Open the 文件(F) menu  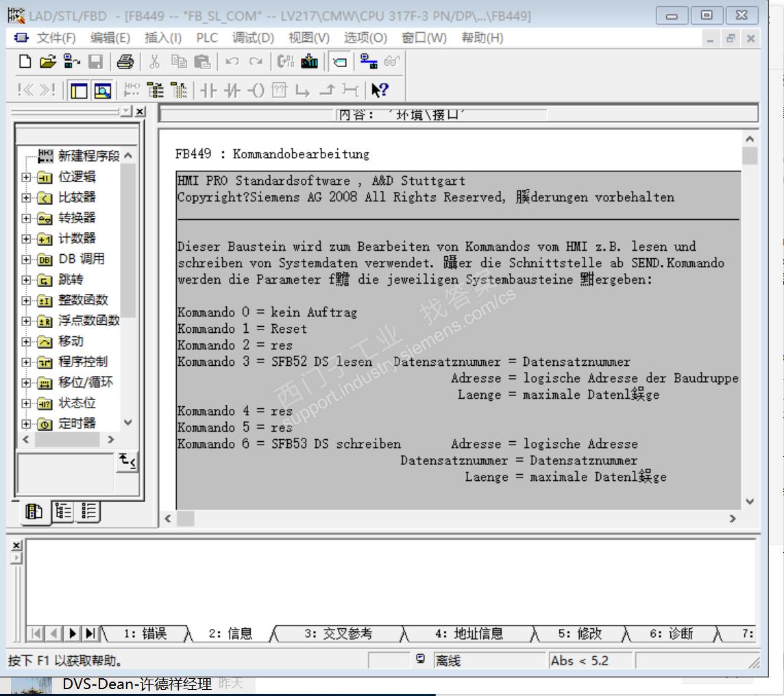56,38
